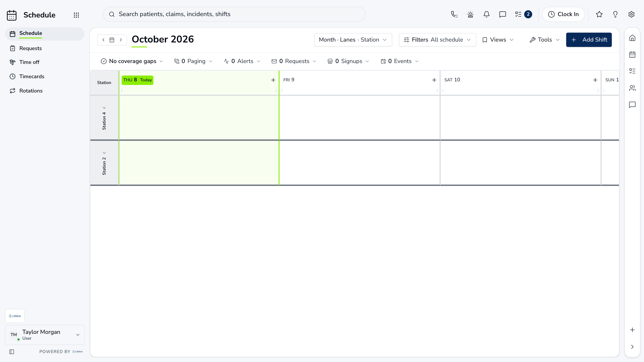Open the tasks checklist with badge 2
This screenshot has width=644, height=362.
523,14
